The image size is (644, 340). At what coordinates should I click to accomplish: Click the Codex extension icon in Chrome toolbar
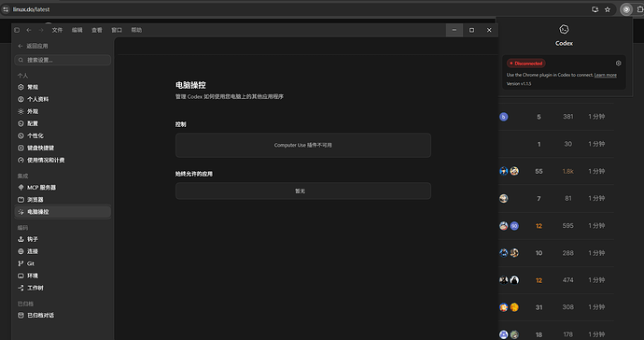pyautogui.click(x=626, y=9)
